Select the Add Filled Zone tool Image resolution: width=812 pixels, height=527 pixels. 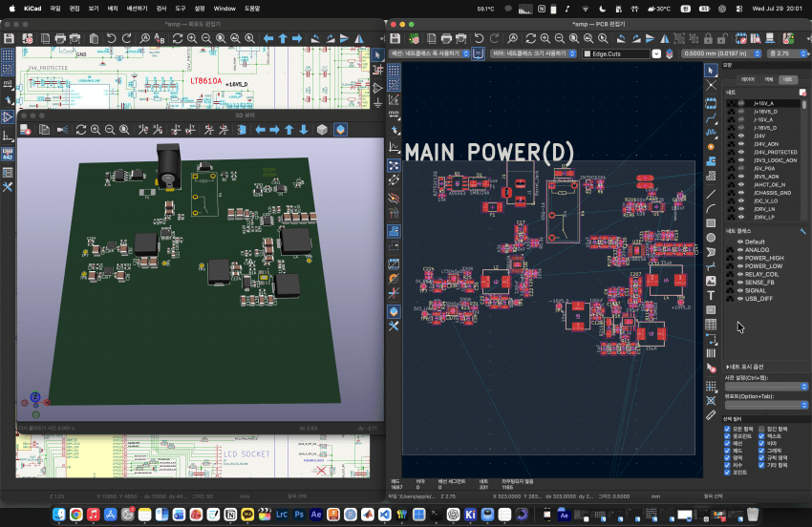(711, 161)
